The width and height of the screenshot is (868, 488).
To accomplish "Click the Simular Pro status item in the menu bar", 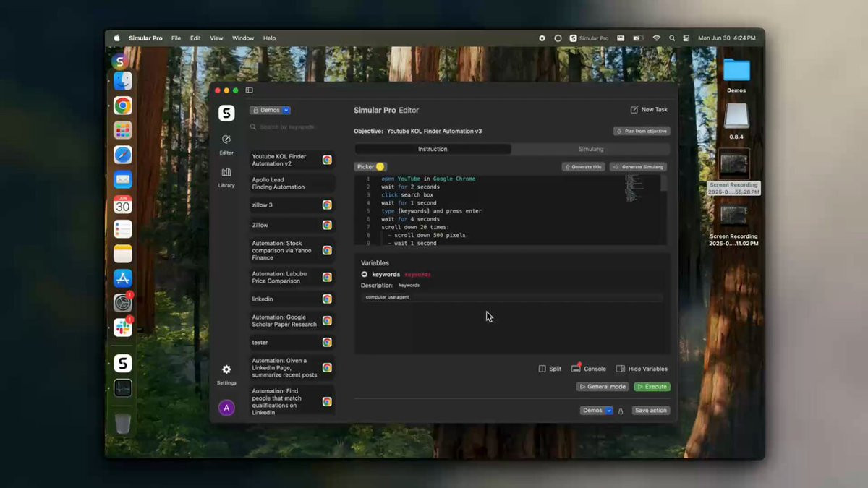I will click(588, 38).
